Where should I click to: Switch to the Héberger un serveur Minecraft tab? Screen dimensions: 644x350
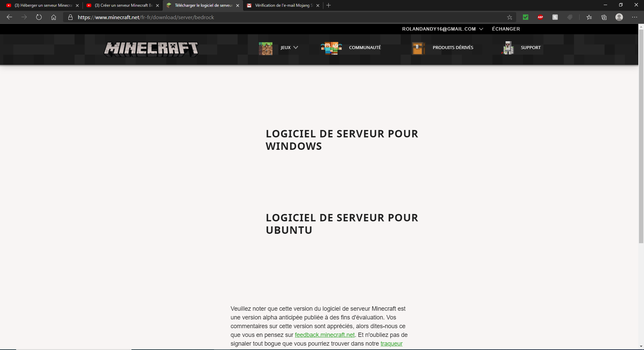tap(42, 5)
